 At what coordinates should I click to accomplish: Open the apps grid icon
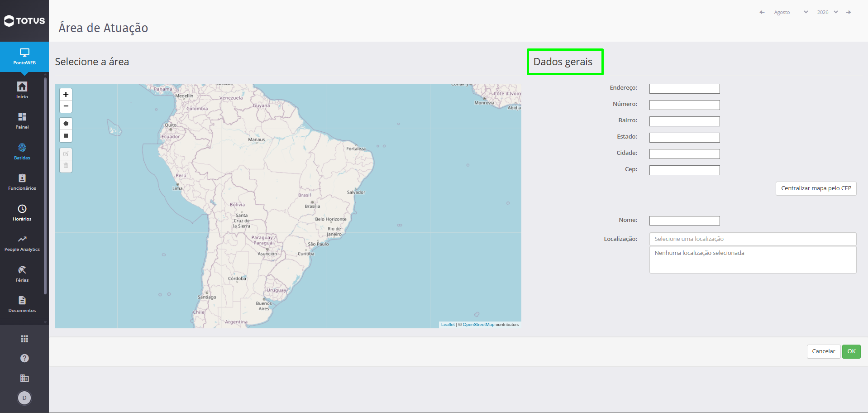(x=24, y=339)
